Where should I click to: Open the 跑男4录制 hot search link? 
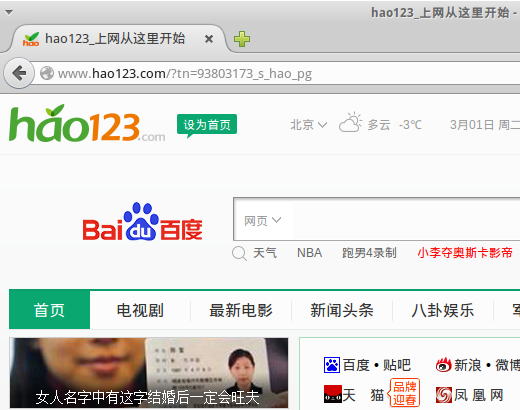click(369, 253)
